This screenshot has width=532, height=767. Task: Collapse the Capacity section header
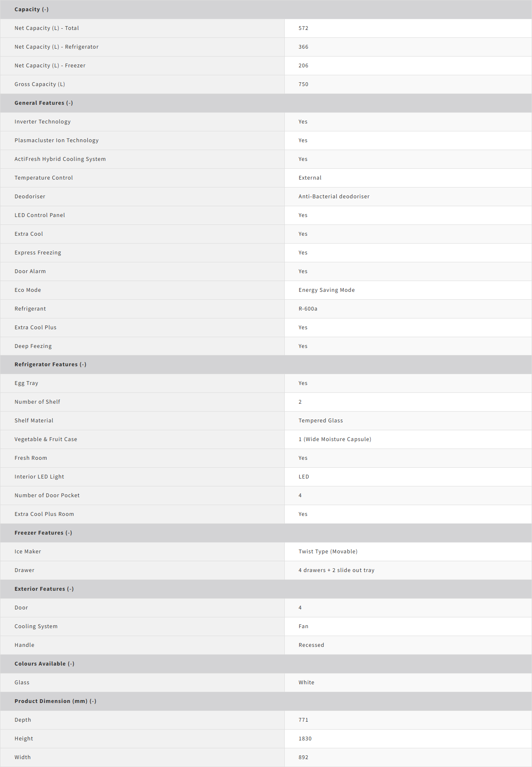(32, 10)
